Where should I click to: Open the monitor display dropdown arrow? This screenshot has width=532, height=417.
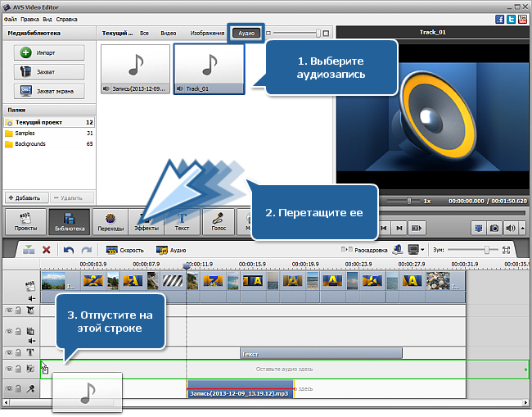pos(422,250)
